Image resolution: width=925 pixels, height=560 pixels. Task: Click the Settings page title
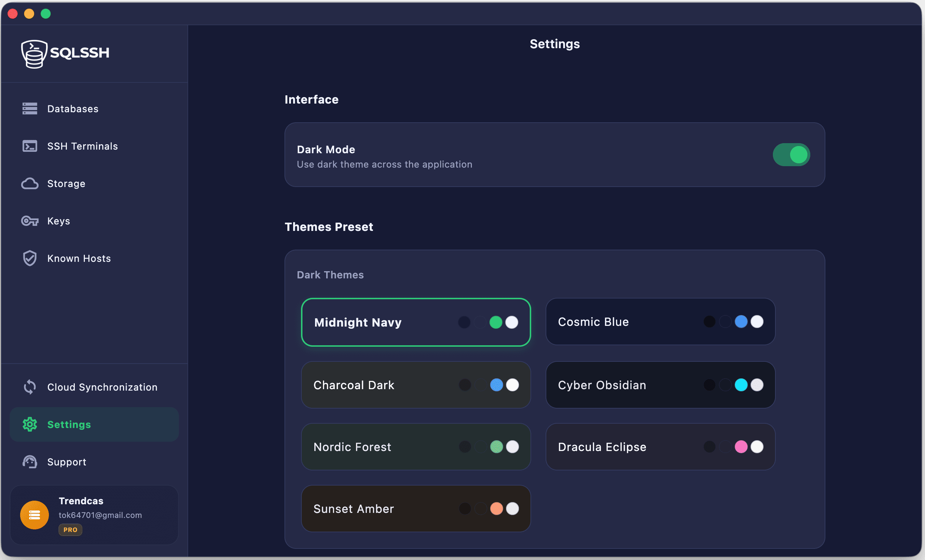pyautogui.click(x=555, y=44)
